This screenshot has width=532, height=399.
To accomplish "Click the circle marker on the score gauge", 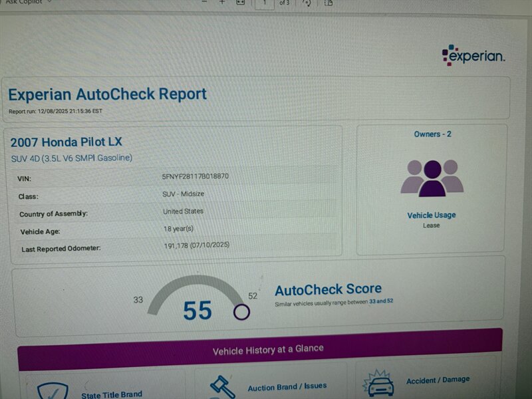I will click(x=241, y=311).
